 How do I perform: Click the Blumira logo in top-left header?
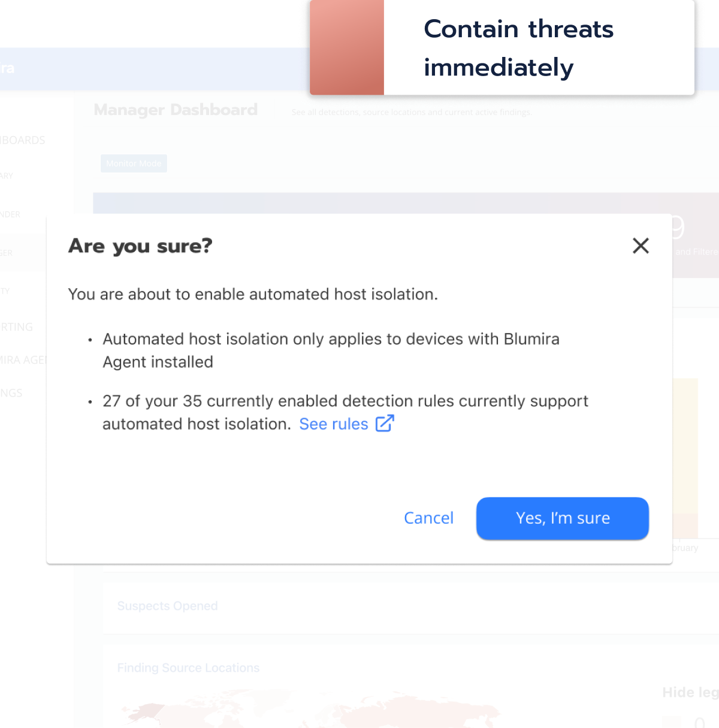pos(7,69)
